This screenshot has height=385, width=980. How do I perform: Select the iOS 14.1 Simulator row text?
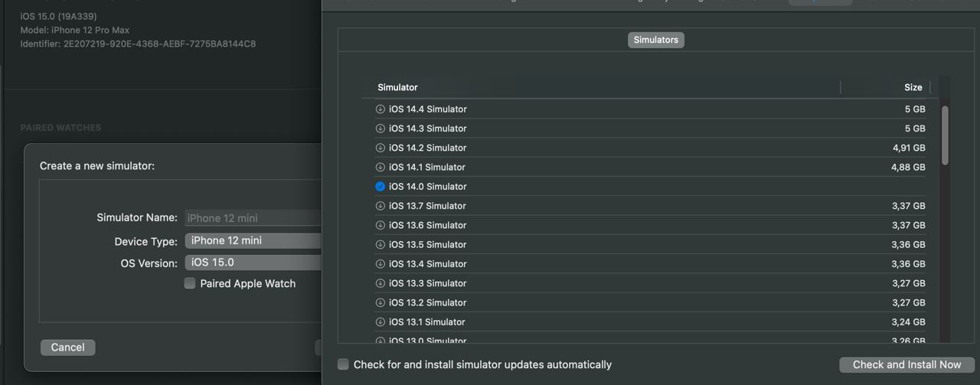click(x=427, y=167)
